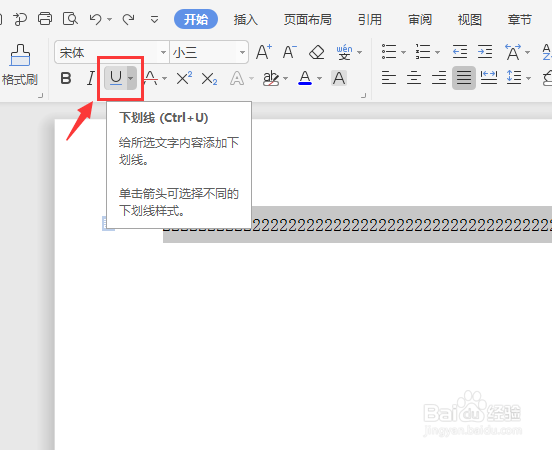Image resolution: width=552 pixels, height=450 pixels.
Task: Expand the font size dropdown arrow
Action: (242, 52)
